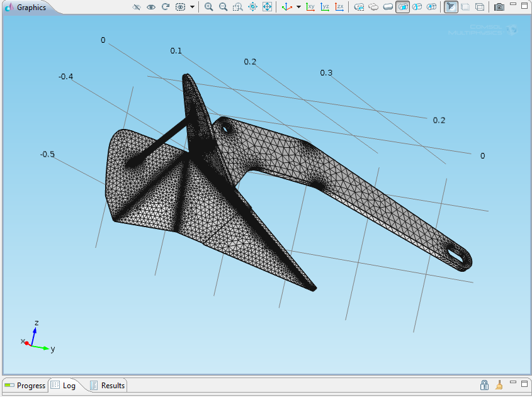This screenshot has height=397, width=532.
Task: Click the oval slot at shank end
Action: pos(455,254)
